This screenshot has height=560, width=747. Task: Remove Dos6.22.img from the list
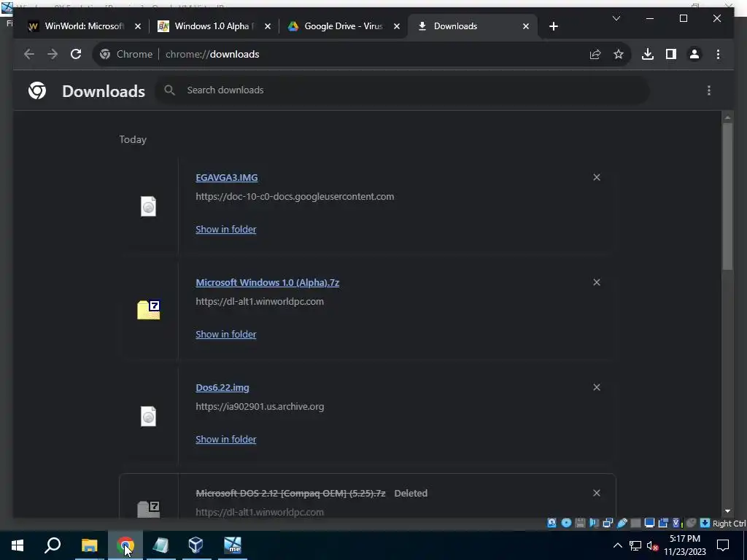coord(597,387)
